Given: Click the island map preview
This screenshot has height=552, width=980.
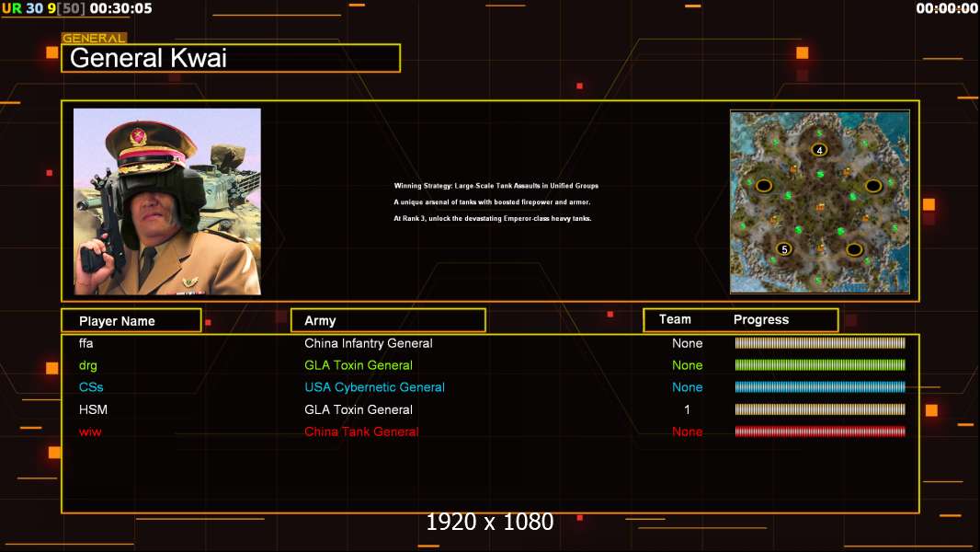Looking at the screenshot, I should pos(819,201).
